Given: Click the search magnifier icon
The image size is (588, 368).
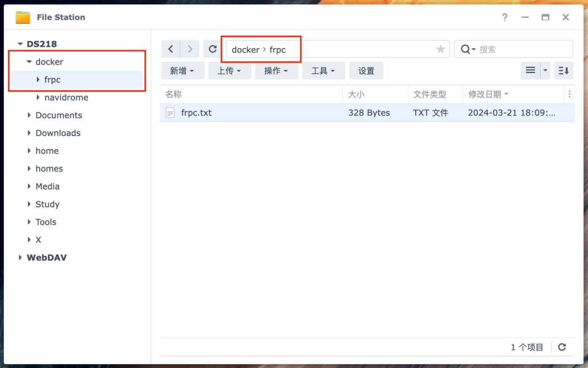Looking at the screenshot, I should pyautogui.click(x=465, y=49).
